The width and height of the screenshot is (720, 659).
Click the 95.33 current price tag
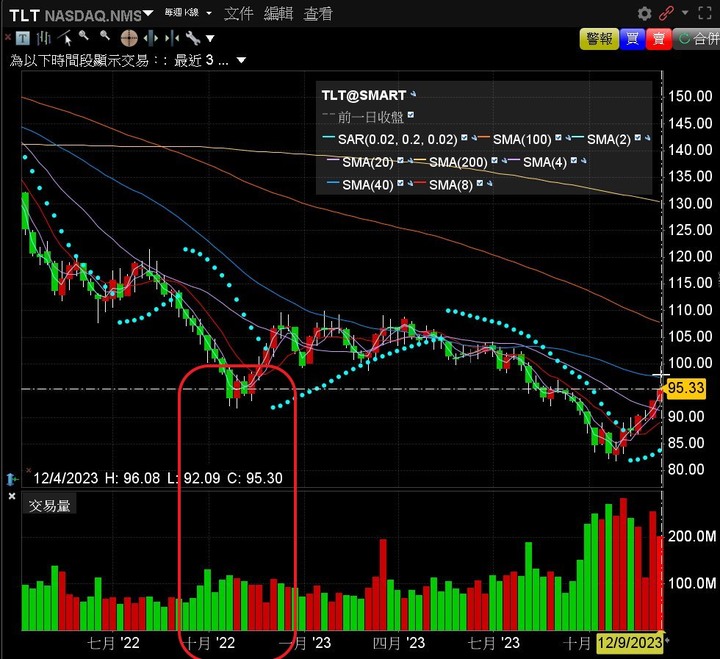pos(686,388)
